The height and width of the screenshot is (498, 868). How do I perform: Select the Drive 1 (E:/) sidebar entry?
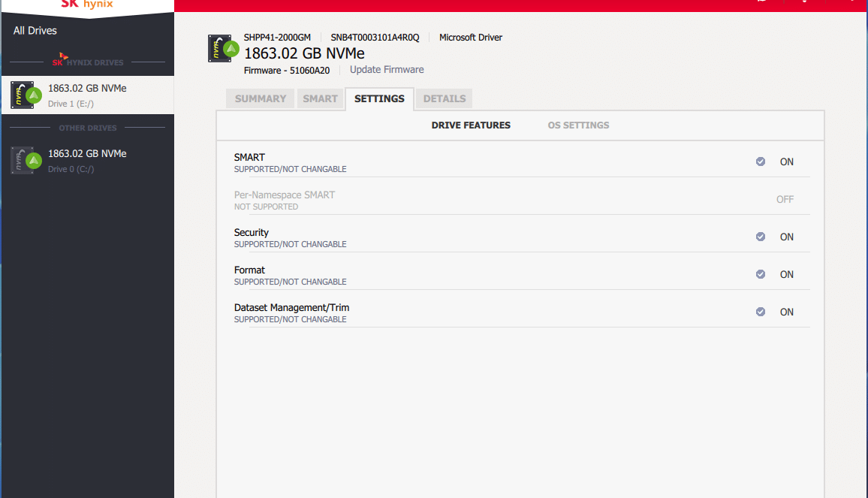[87, 95]
